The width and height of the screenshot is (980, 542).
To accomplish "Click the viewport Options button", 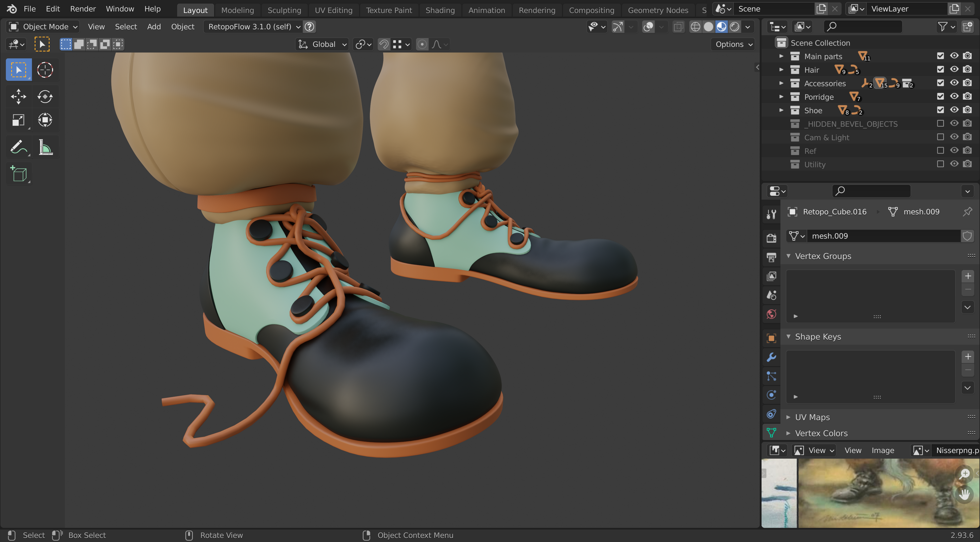I will pos(733,44).
